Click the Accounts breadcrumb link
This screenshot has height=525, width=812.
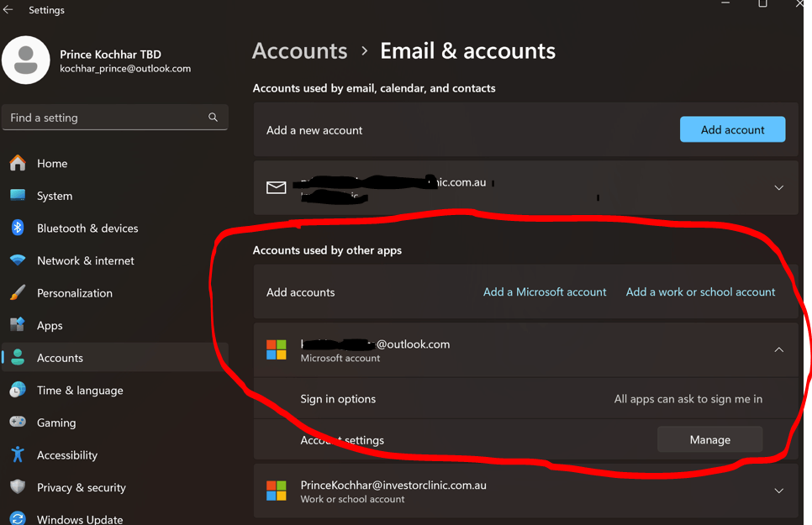(299, 50)
